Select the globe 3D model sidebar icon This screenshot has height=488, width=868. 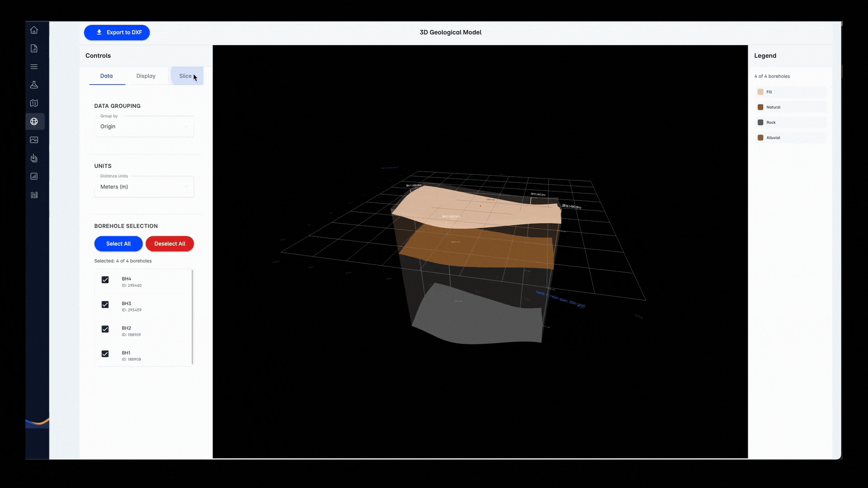(34, 122)
